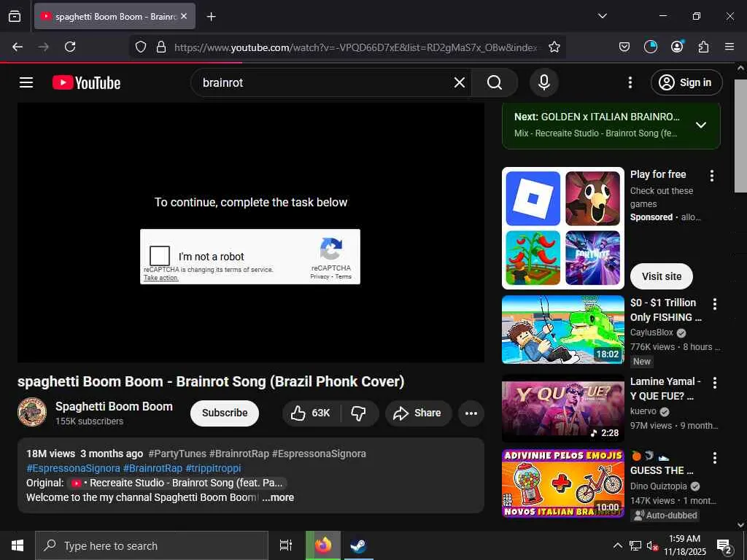The width and height of the screenshot is (747, 560).
Task: List all tabs dropdown chevron
Action: click(x=602, y=16)
